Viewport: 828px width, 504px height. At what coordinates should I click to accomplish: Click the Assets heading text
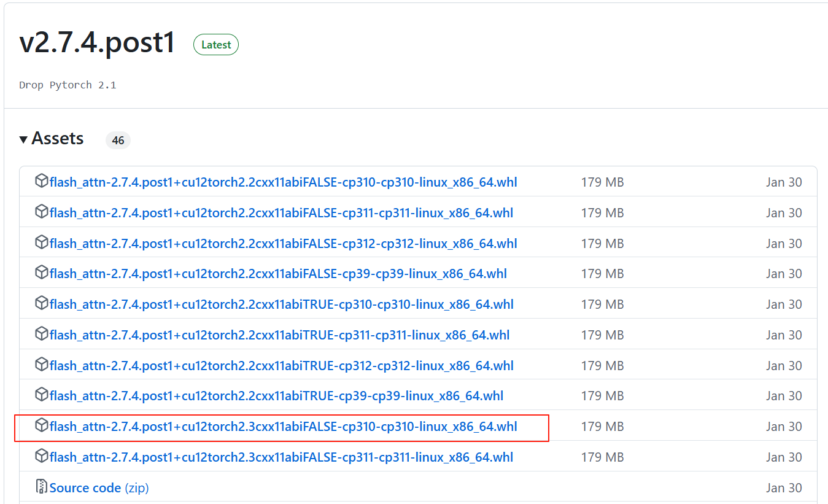[58, 139]
